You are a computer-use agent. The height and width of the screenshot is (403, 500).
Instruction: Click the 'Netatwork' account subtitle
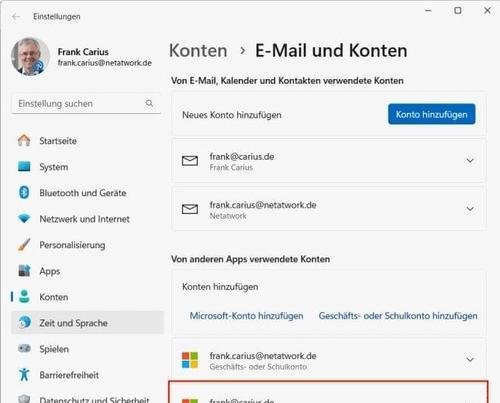pos(228,216)
